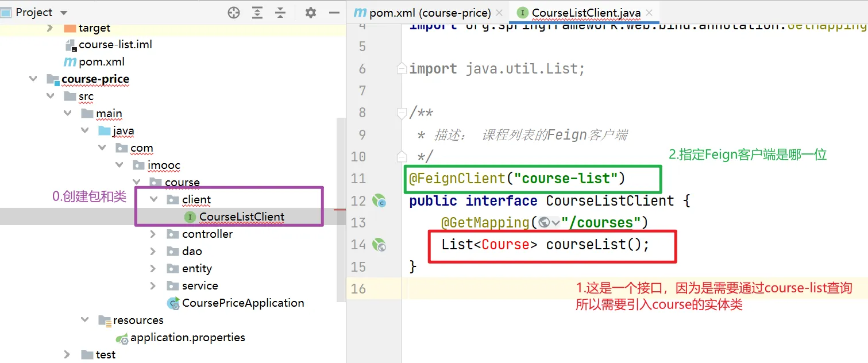This screenshot has width=868, height=363.
Task: Open application.properties file
Action: (x=188, y=337)
